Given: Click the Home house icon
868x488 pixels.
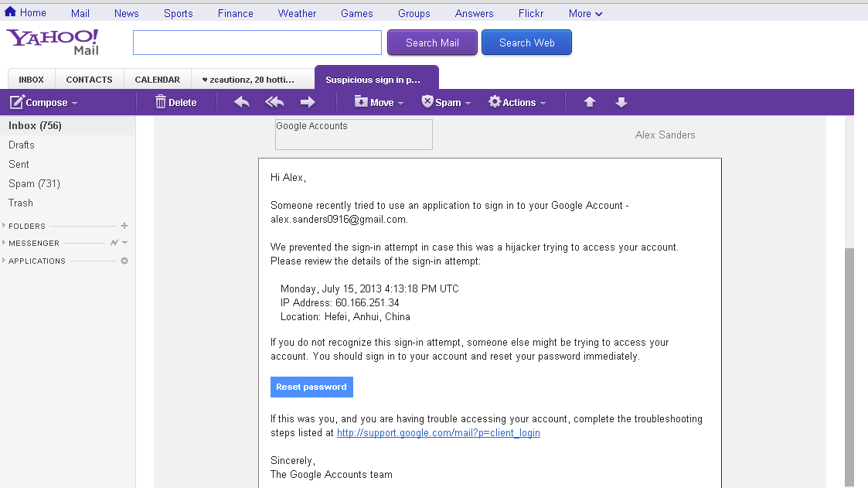Looking at the screenshot, I should (10, 12).
